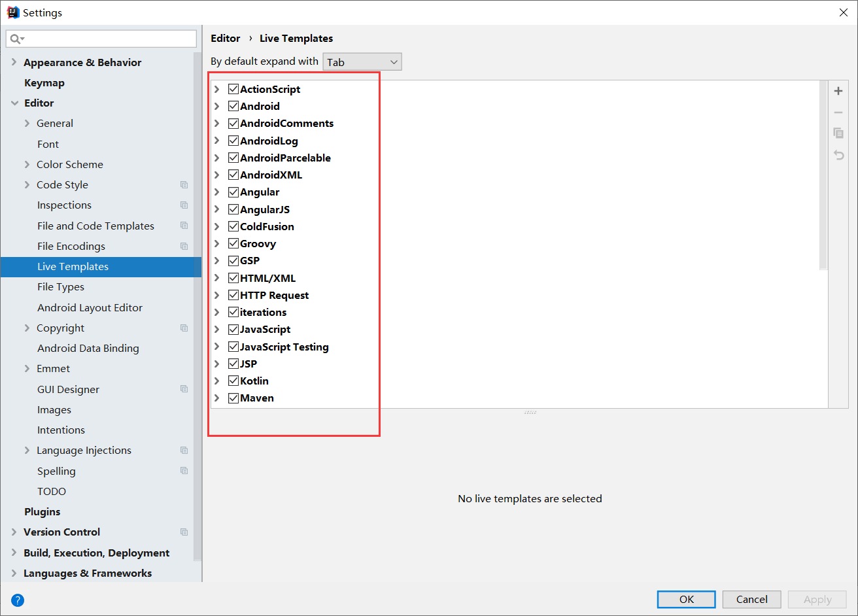Select Android Data Binding settings
This screenshot has width=858, height=616.
tap(88, 349)
